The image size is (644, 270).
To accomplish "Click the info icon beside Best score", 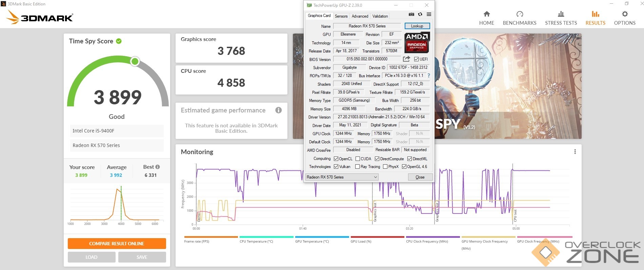I will point(158,167).
